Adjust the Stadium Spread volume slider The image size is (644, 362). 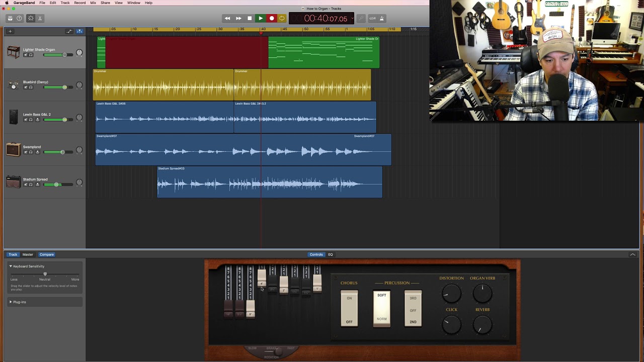(x=58, y=185)
